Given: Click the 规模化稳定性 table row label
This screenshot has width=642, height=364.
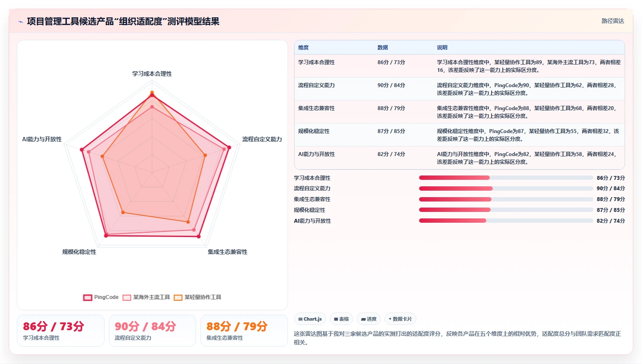Looking at the screenshot, I should click(x=314, y=131).
